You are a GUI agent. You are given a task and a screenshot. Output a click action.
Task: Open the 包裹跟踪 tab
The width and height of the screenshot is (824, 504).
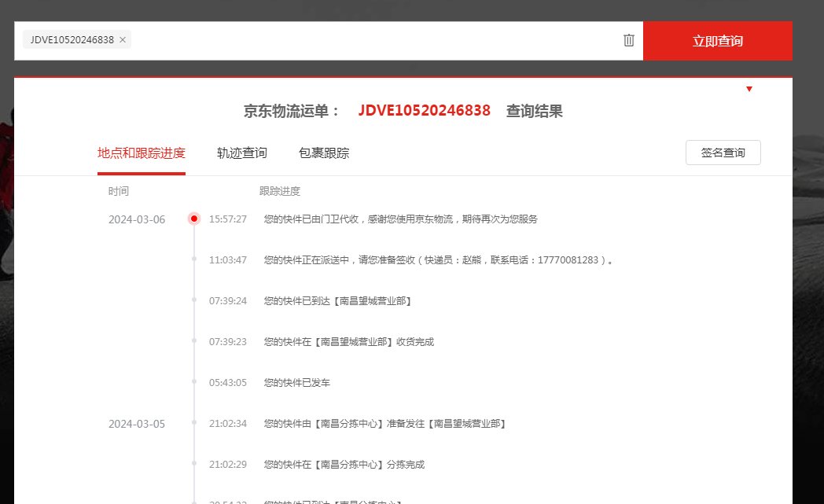tap(324, 153)
